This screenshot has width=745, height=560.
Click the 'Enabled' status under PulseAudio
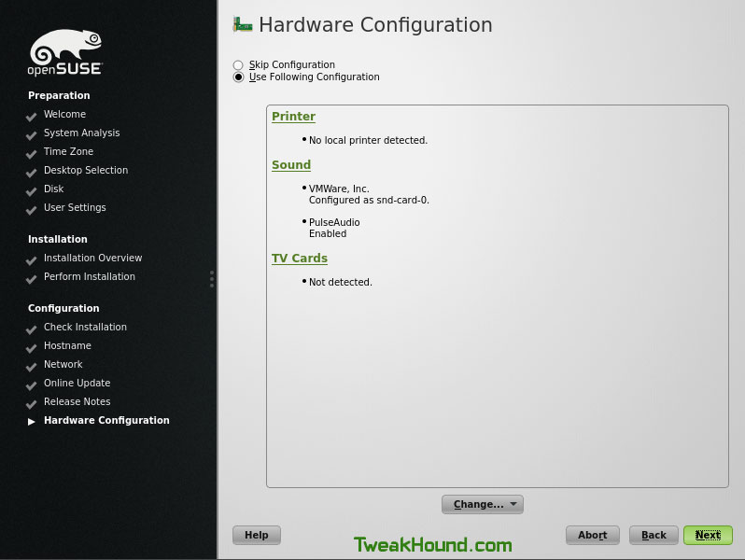[328, 233]
